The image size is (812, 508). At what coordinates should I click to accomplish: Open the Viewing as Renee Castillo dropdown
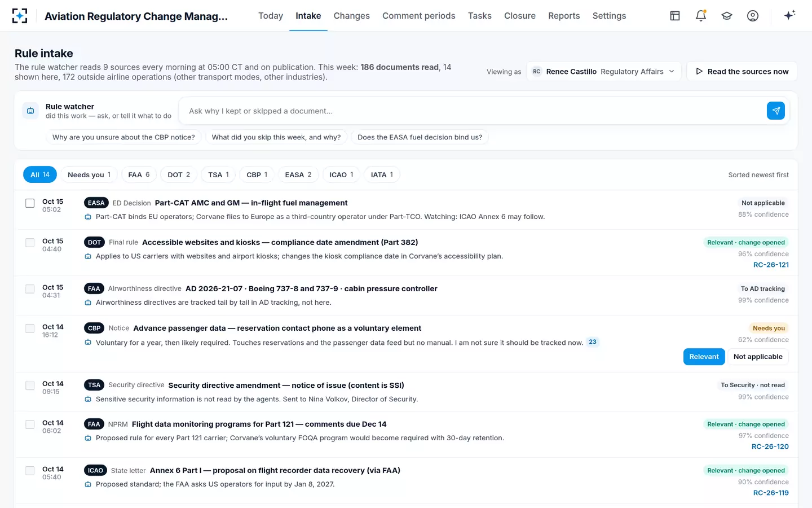(603, 72)
